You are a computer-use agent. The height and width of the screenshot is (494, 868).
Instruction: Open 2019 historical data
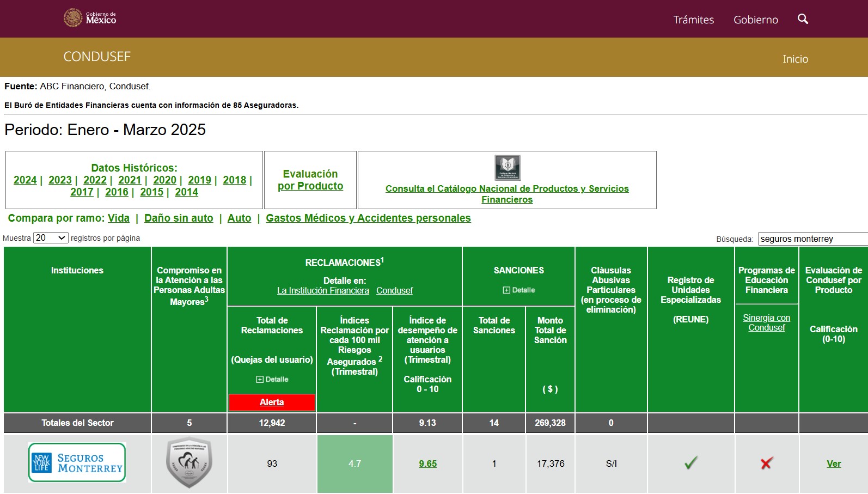pos(199,180)
